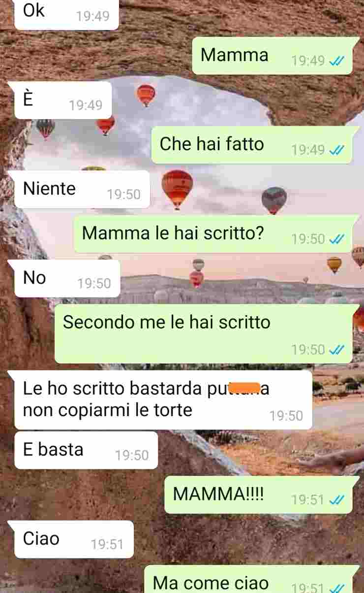Click the blue ticks on "Mamma le hai scritto?"
This screenshot has height=593, width=364.
coord(337,239)
